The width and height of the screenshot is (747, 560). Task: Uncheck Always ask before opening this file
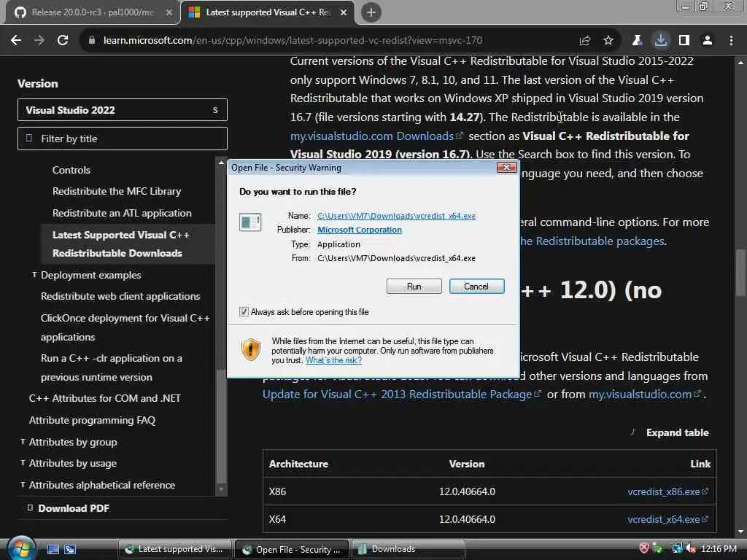tap(244, 312)
